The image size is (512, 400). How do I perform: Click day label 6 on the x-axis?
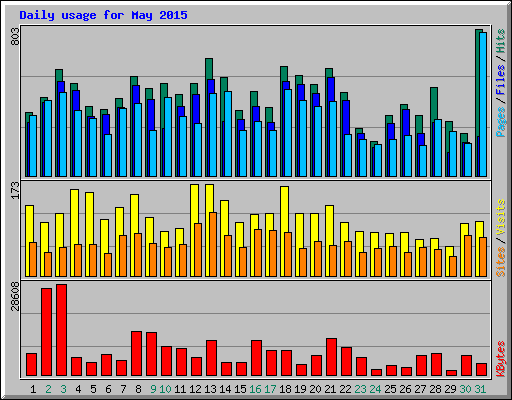coord(108,389)
